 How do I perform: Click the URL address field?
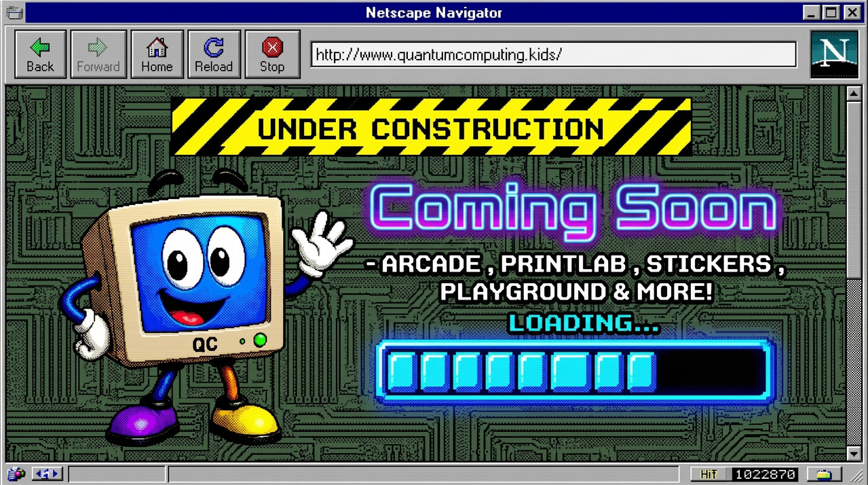[553, 55]
